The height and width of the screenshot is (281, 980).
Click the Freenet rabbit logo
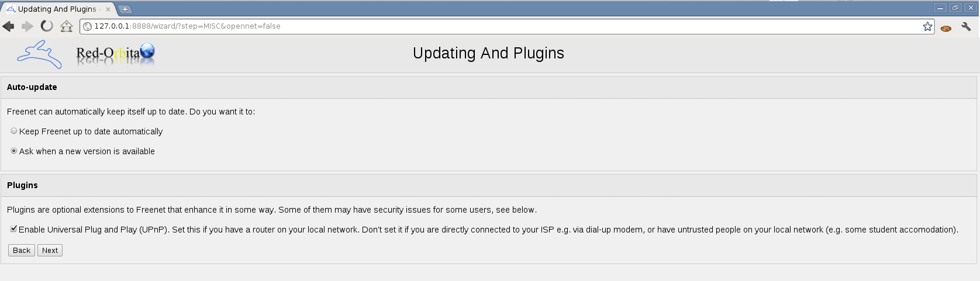coord(39,54)
